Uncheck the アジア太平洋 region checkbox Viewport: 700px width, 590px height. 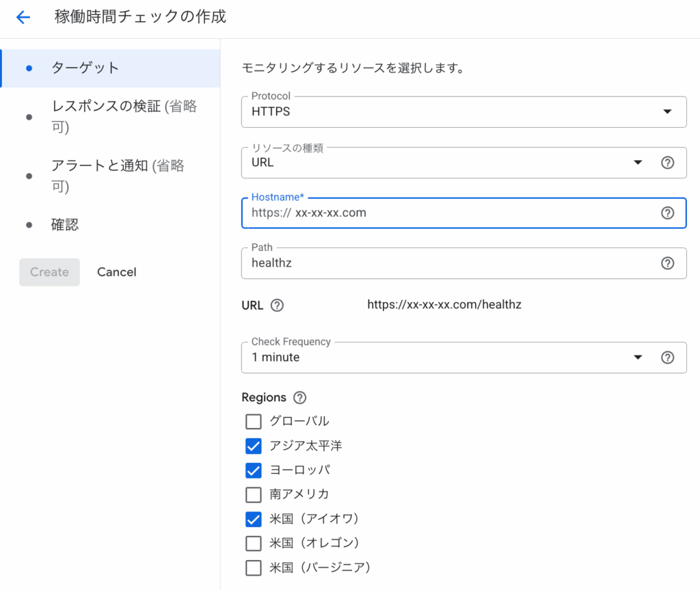tap(254, 446)
